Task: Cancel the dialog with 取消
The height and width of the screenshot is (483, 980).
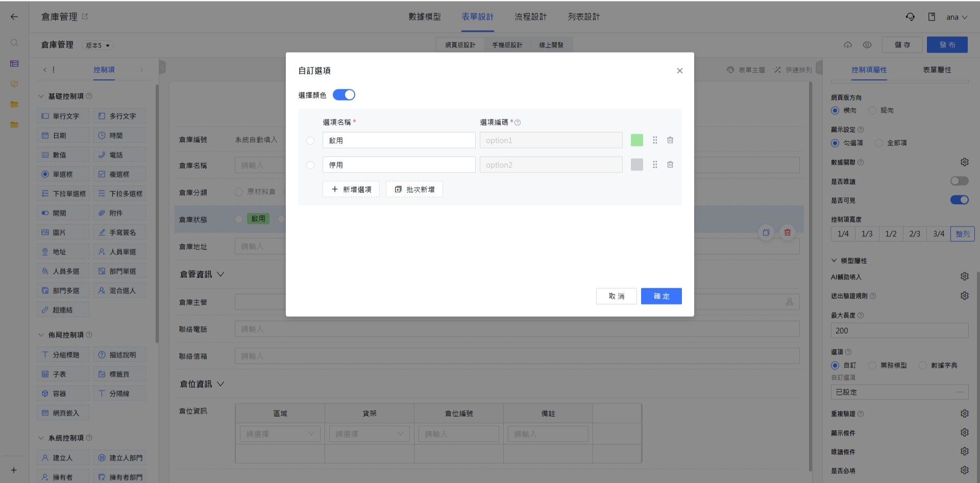Action: click(x=617, y=296)
